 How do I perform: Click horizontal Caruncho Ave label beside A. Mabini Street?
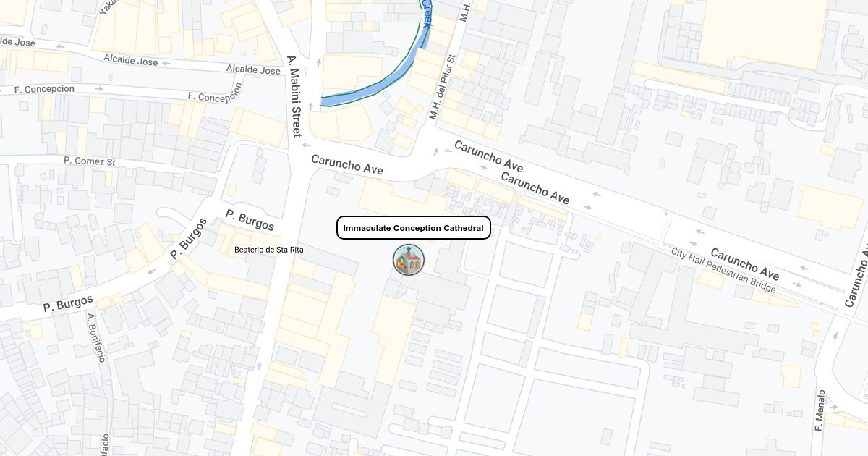(x=347, y=164)
